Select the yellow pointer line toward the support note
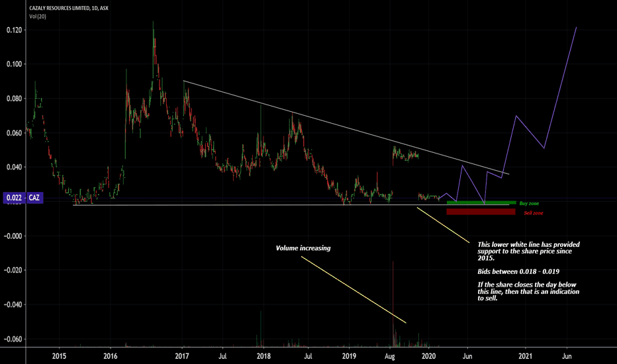The height and width of the screenshot is (364, 617). coord(443,225)
